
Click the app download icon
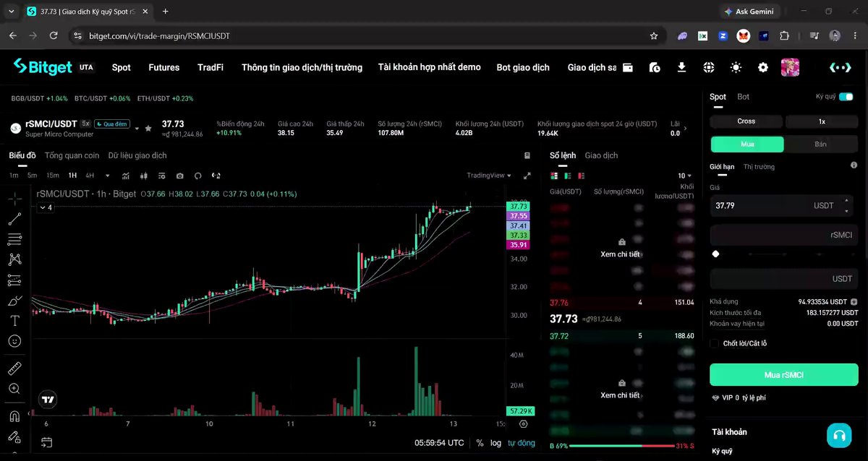tap(681, 67)
